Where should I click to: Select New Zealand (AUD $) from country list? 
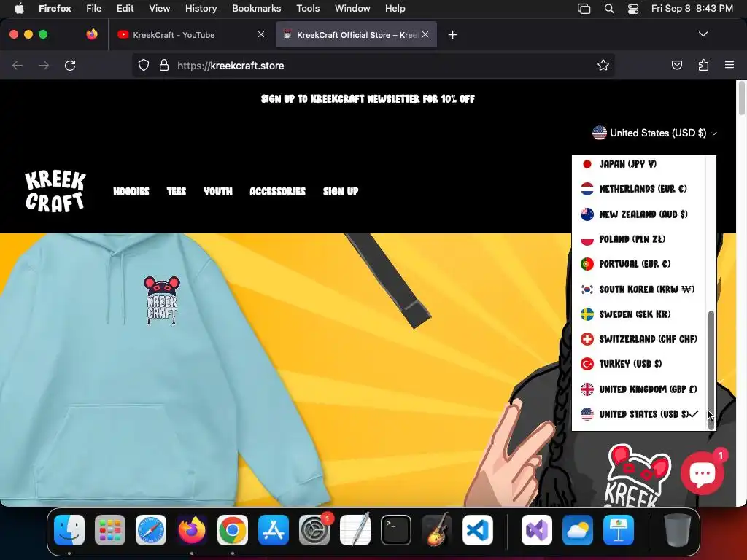[x=638, y=214]
